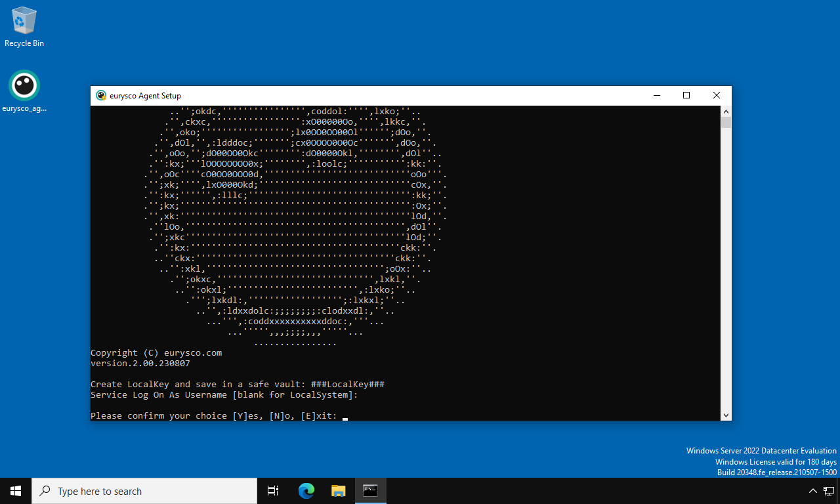Viewport: 840px width, 504px height.
Task: Minimize the eurysco Agent Setup window
Action: (x=656, y=95)
